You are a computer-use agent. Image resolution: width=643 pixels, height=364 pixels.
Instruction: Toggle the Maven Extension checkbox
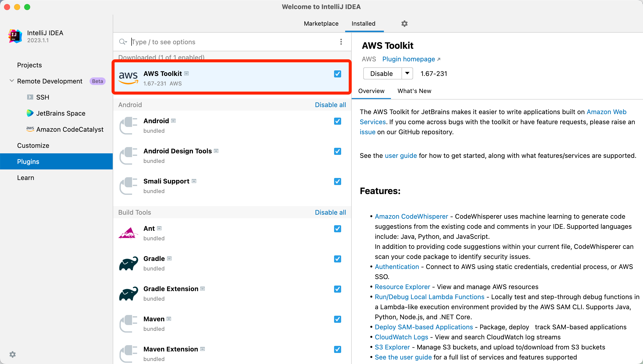pos(338,349)
